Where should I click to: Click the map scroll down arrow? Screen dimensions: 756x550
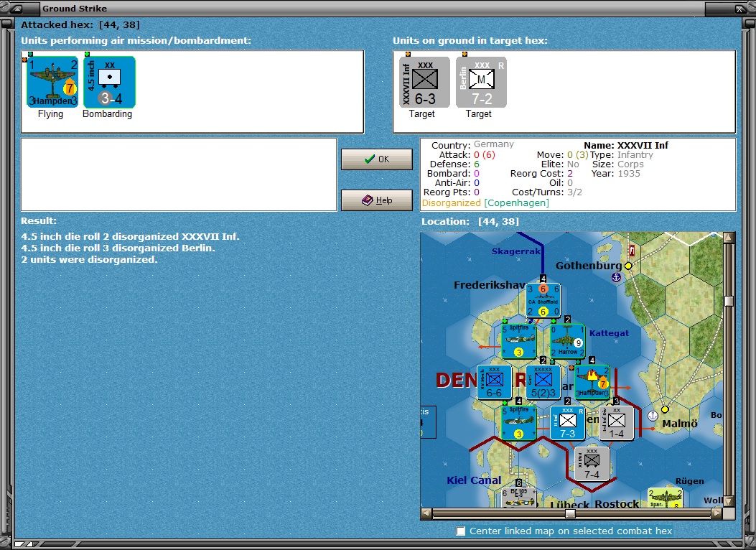tap(729, 501)
